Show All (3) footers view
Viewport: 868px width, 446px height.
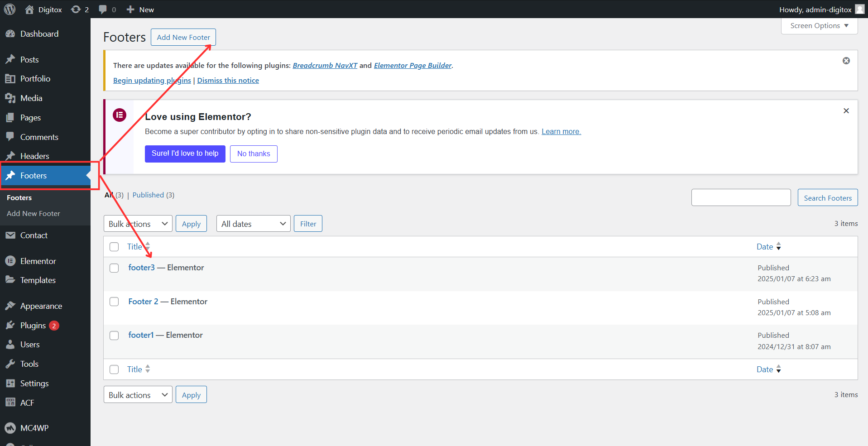[114, 195]
